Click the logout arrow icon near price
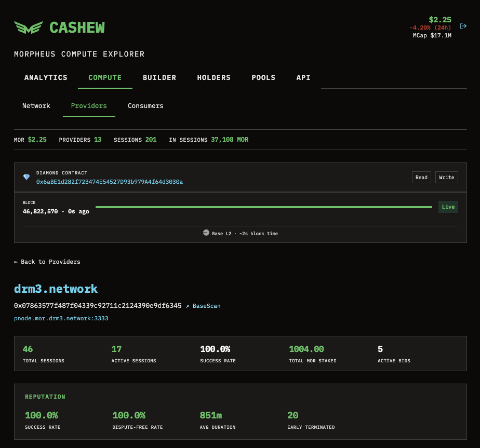This screenshot has width=480, height=448. tap(463, 26)
